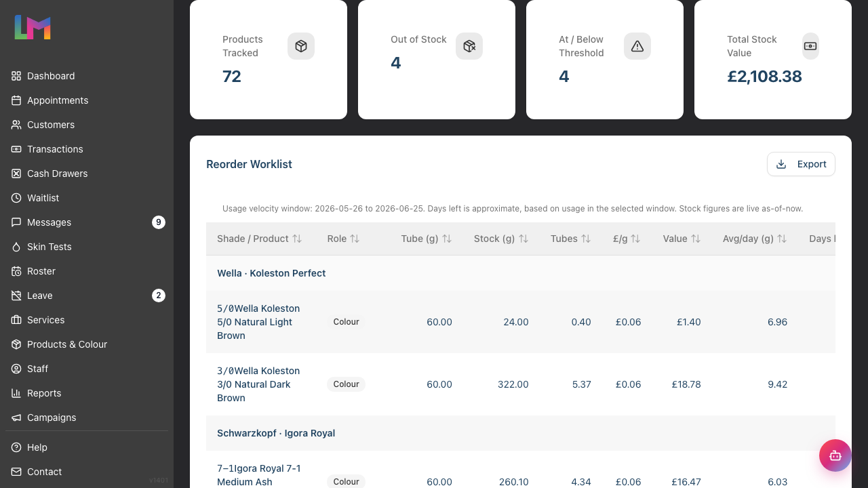The width and height of the screenshot is (868, 488).
Task: Click the £18.78 value cell
Action: 686,384
